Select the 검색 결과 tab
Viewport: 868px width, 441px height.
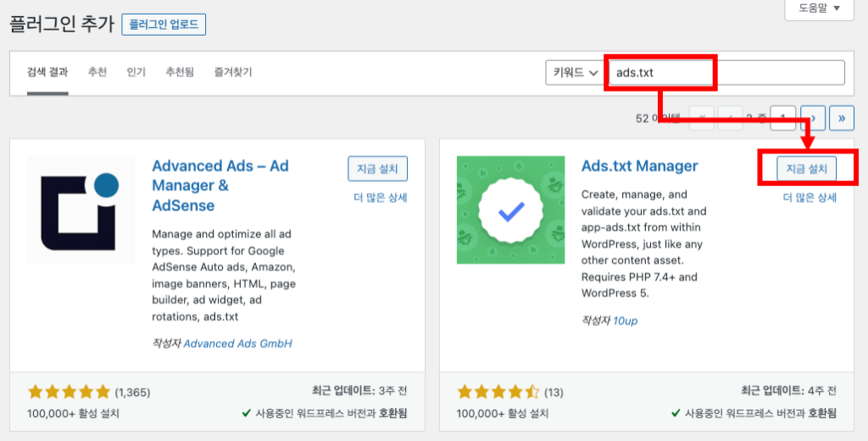pos(47,72)
